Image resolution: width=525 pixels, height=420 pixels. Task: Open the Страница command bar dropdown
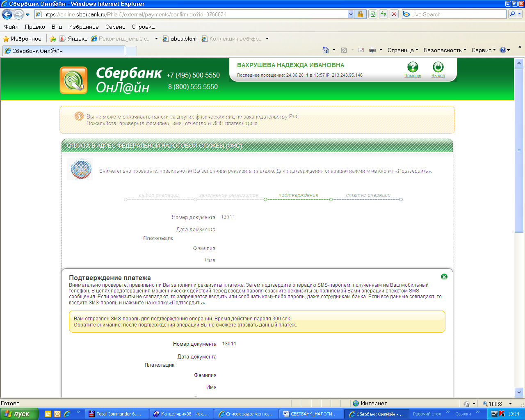click(x=403, y=50)
